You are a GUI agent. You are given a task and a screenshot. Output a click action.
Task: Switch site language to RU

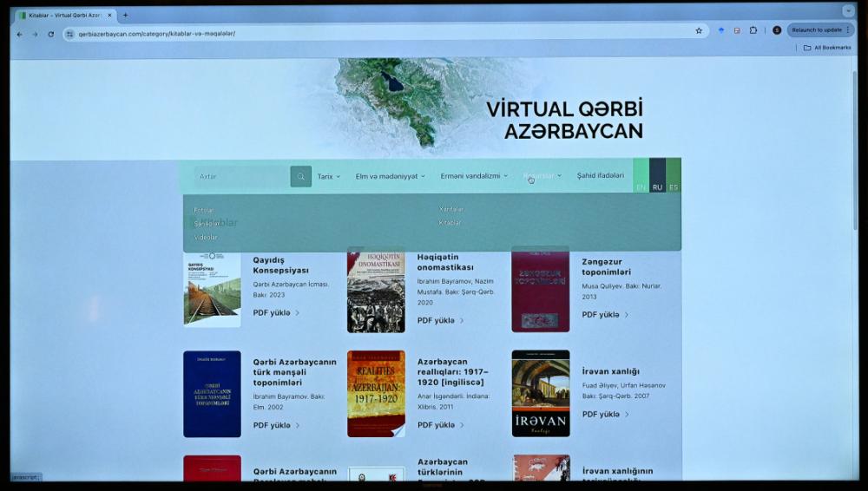657,187
